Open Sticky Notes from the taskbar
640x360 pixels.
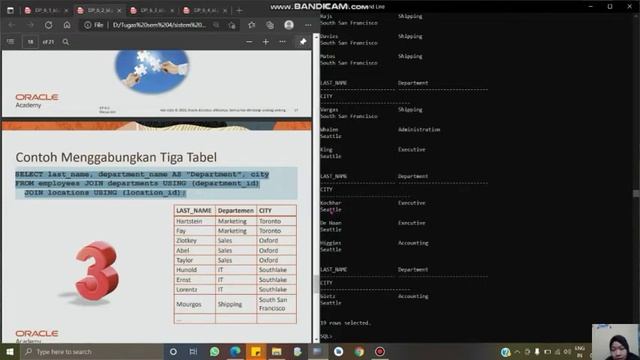point(256,351)
